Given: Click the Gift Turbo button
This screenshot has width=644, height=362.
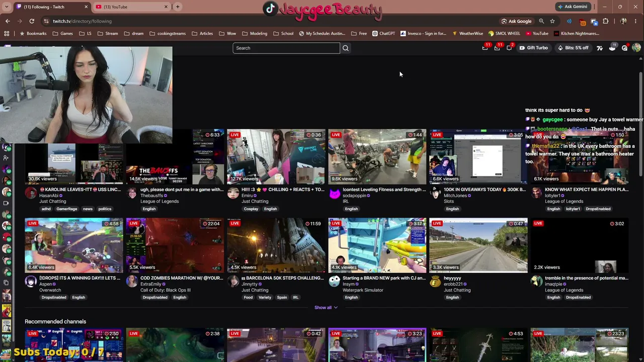Looking at the screenshot, I should [534, 48].
